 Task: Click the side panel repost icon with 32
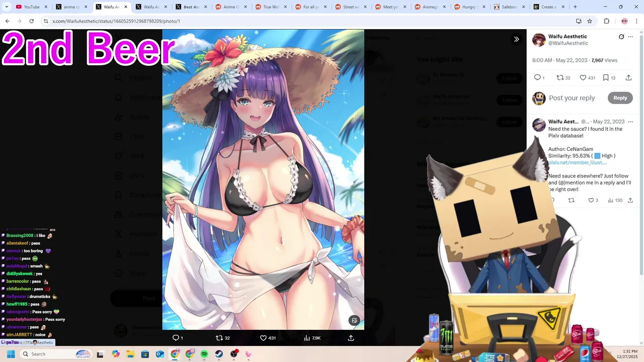pos(560,77)
